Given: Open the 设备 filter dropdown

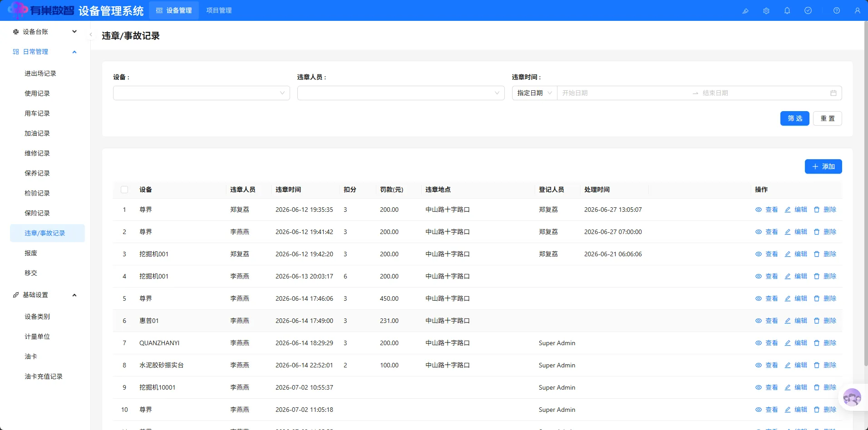Looking at the screenshot, I should click(202, 93).
